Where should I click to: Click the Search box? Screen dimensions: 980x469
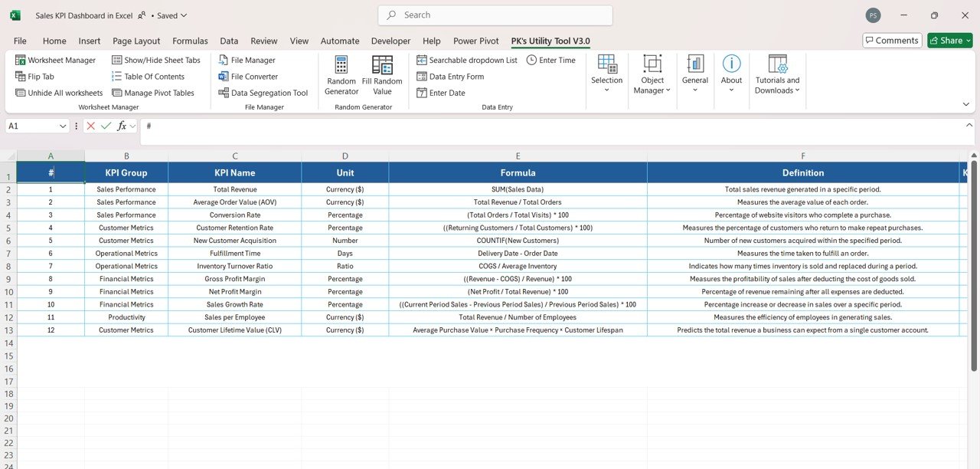[x=495, y=15]
